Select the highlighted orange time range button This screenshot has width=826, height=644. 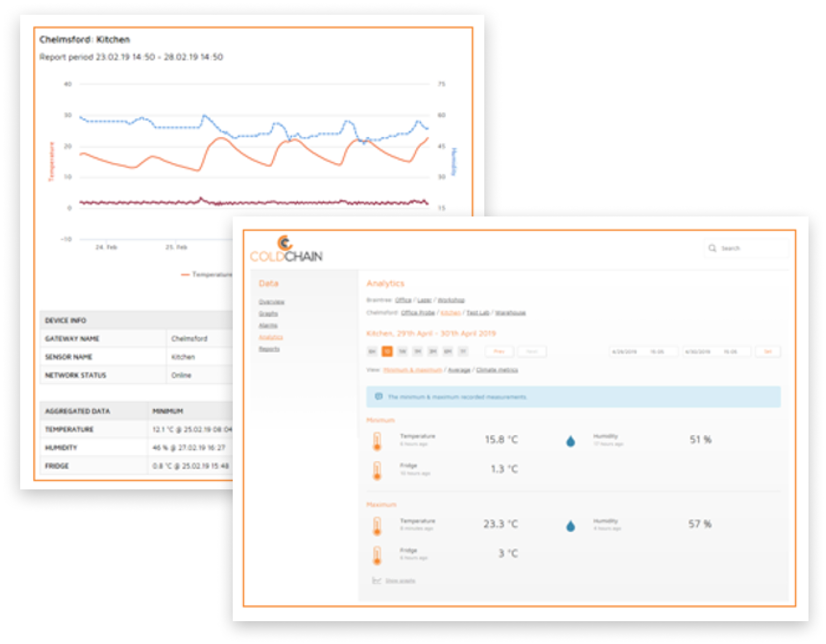387,351
